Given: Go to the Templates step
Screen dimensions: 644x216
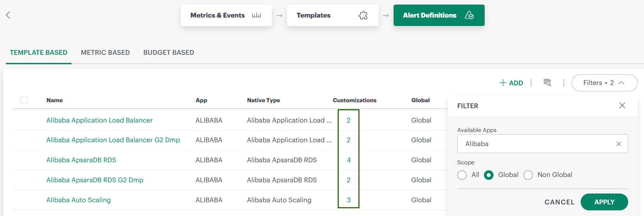Looking at the screenshot, I should [x=332, y=15].
